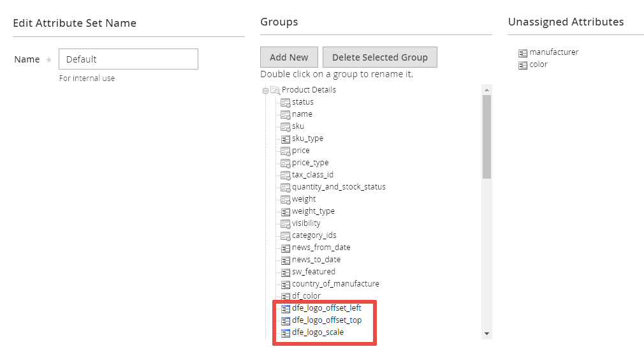This screenshot has height=356, width=644.
Task: Focus the attribute set Name field
Action: point(128,59)
